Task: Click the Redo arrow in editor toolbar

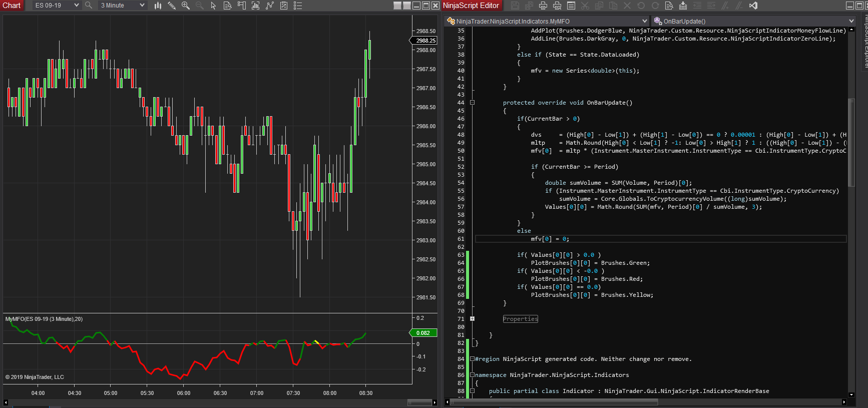Action: coord(655,6)
